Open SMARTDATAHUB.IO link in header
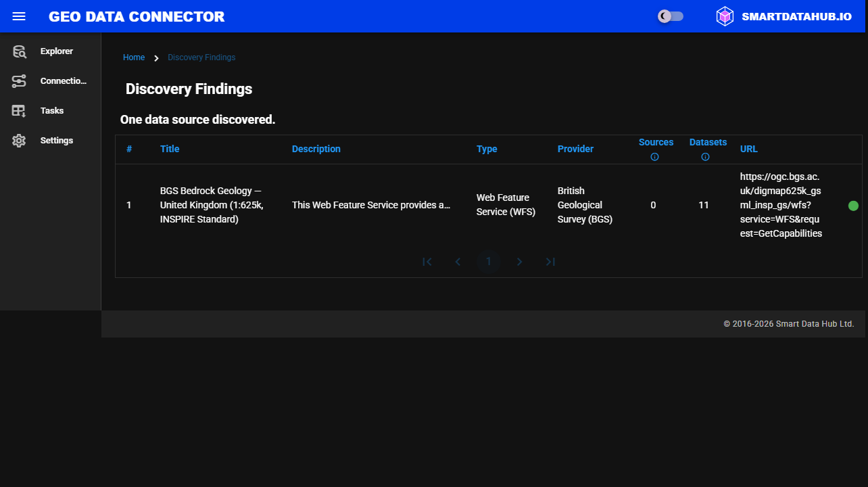 [796, 17]
